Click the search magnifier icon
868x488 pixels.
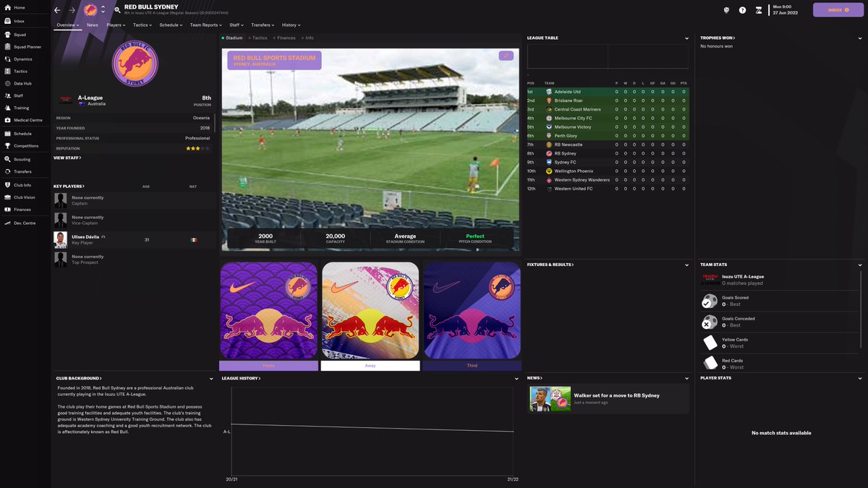tap(117, 10)
